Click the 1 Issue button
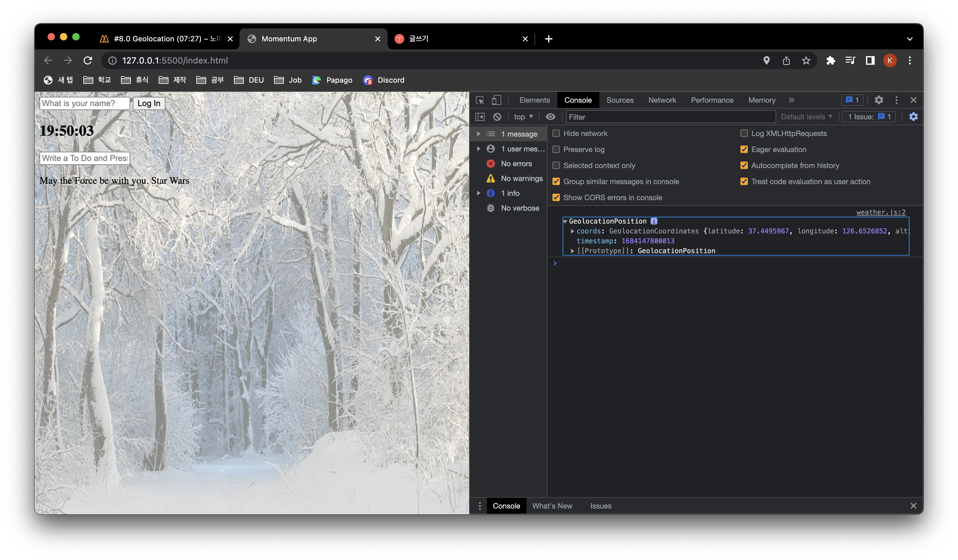958x560 pixels. click(869, 117)
